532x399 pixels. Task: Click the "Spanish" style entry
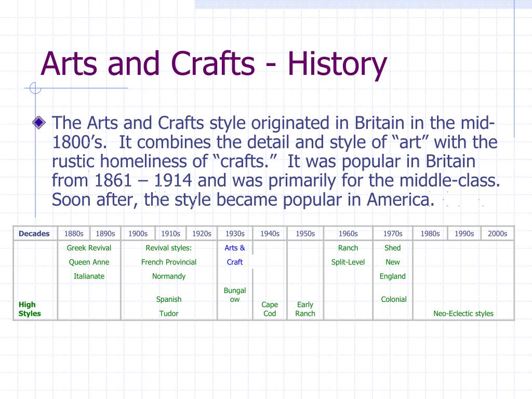[x=169, y=300]
